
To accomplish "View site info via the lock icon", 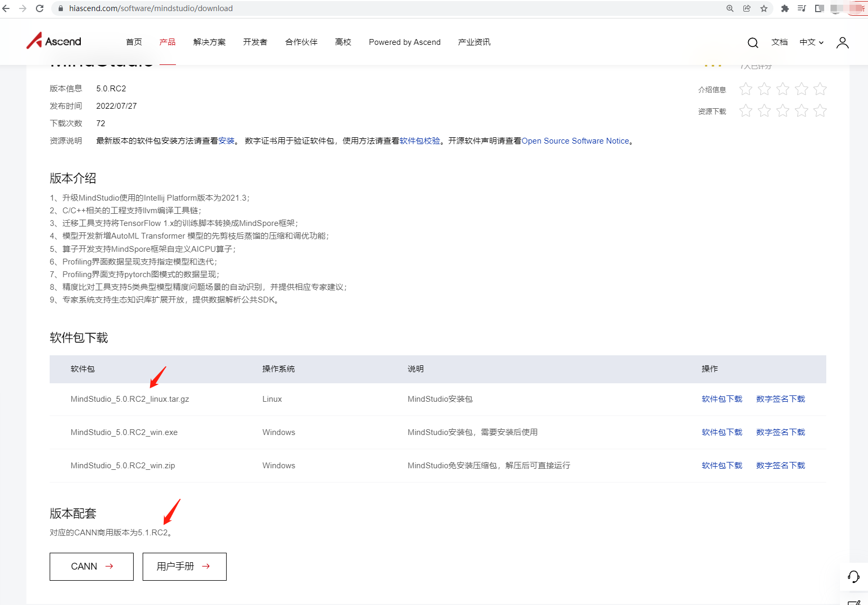I will point(61,8).
